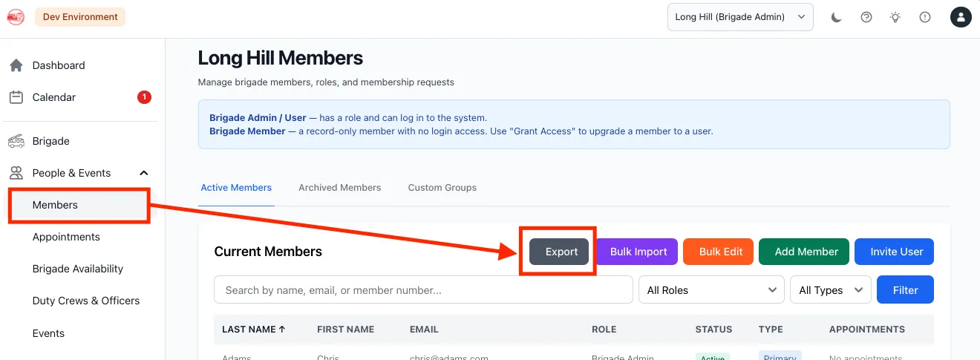Switch to Archived Members tab

(x=339, y=188)
